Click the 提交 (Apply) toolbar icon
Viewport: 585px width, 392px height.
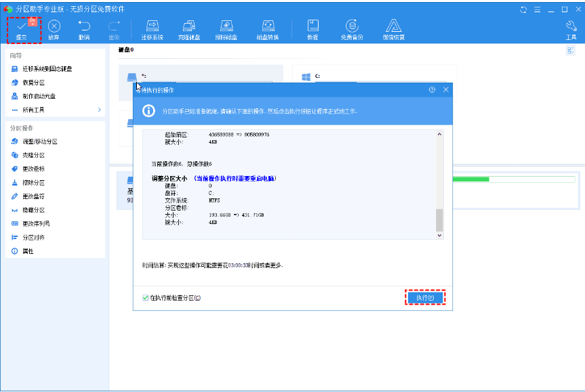click(21, 29)
